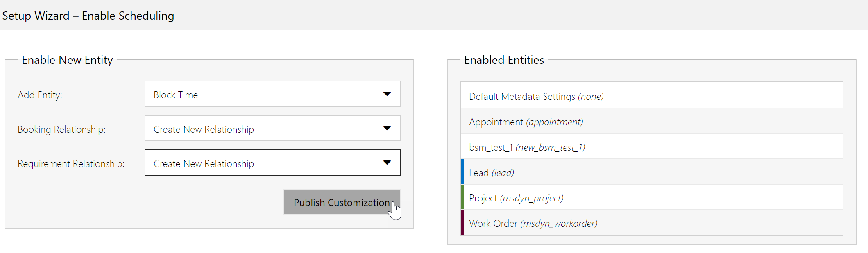The height and width of the screenshot is (253, 868).
Task: Expand the Booking Relationship dropdown arrow
Action: pos(387,128)
